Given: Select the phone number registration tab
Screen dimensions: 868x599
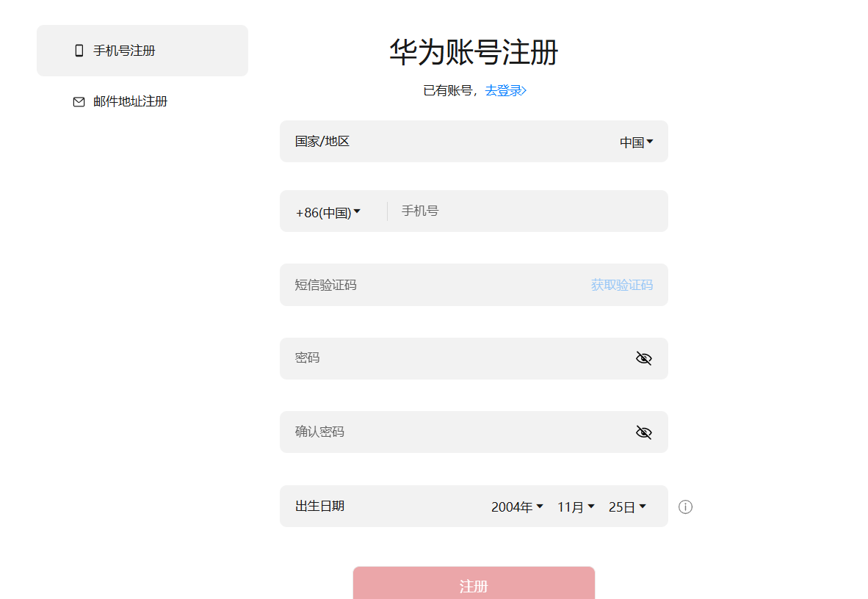Looking at the screenshot, I should 142,51.
